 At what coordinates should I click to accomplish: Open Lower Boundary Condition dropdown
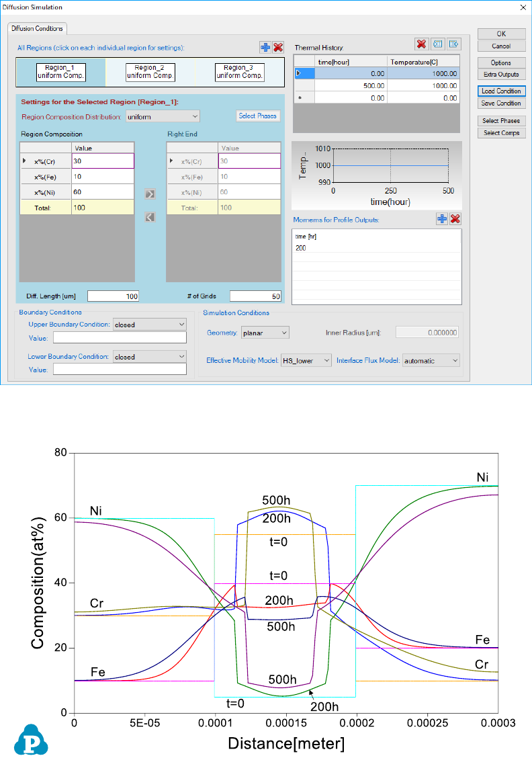pyautogui.click(x=149, y=357)
